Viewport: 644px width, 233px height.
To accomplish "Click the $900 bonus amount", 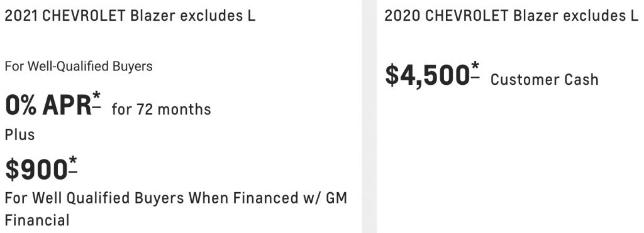I will pyautogui.click(x=36, y=170).
